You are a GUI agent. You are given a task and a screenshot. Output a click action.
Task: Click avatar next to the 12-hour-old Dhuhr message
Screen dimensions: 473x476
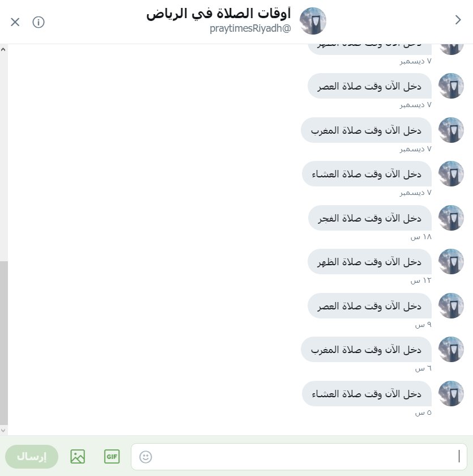451,261
